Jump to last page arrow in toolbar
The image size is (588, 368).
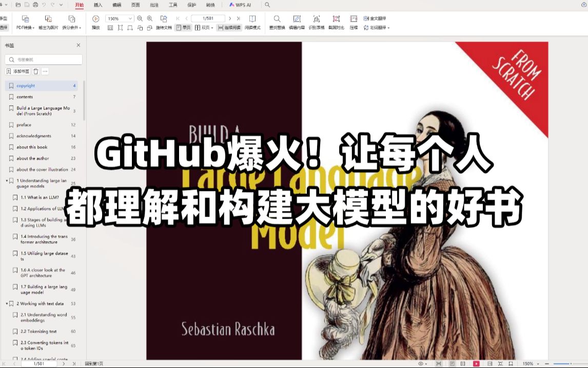[238, 18]
